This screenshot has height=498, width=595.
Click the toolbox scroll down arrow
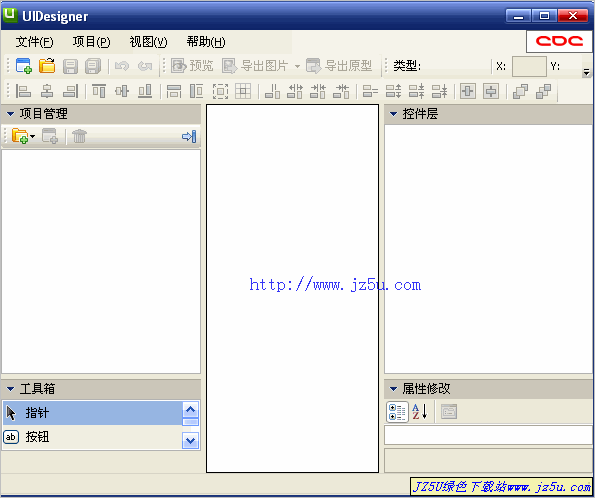pos(190,441)
